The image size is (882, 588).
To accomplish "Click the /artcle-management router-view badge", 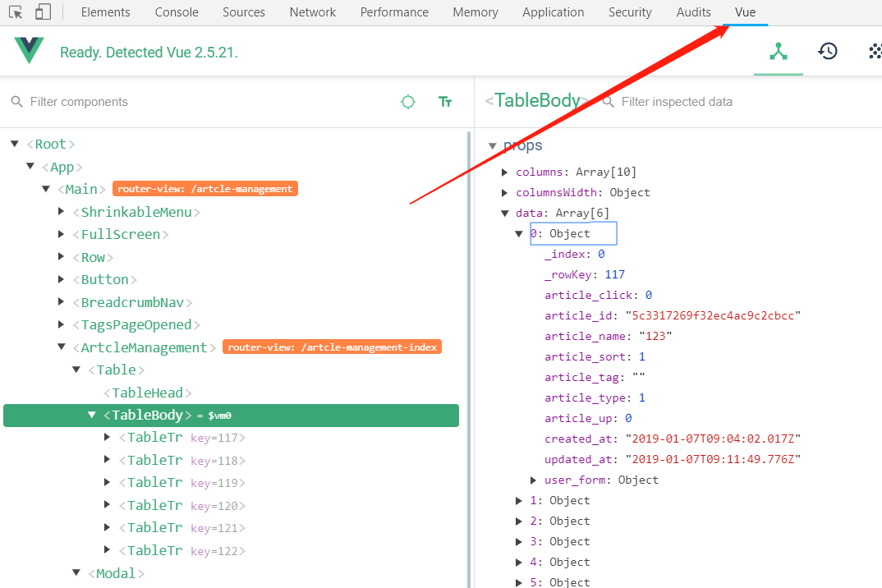I will click(x=204, y=189).
